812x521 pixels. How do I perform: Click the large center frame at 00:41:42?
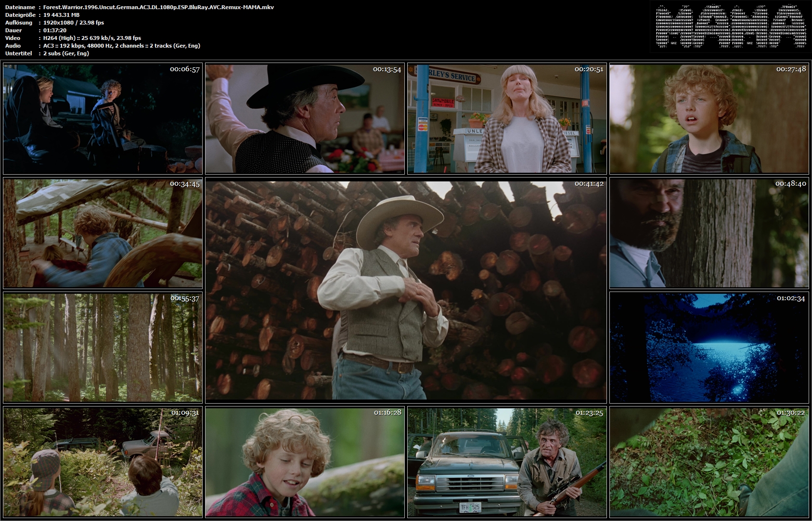[x=406, y=291]
